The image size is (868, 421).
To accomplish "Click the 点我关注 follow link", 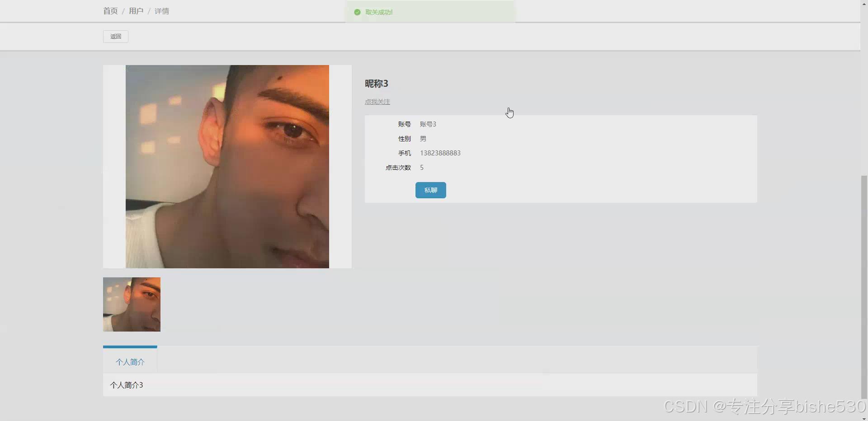I will 377,102.
